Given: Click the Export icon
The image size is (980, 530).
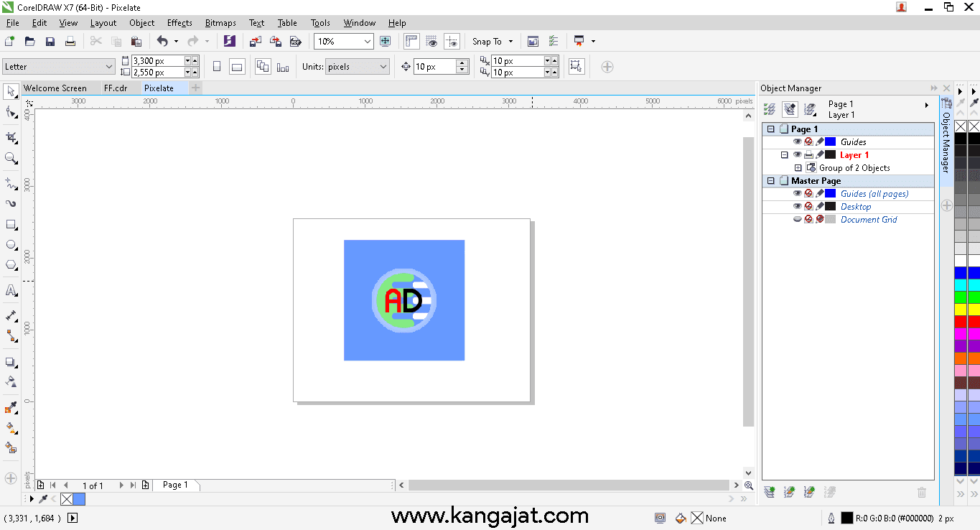Looking at the screenshot, I should click(x=275, y=42).
